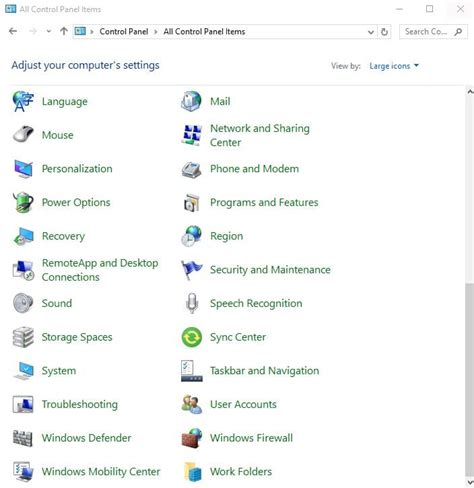Image resolution: width=474 pixels, height=488 pixels.
Task: Open the System link
Action: click(59, 371)
